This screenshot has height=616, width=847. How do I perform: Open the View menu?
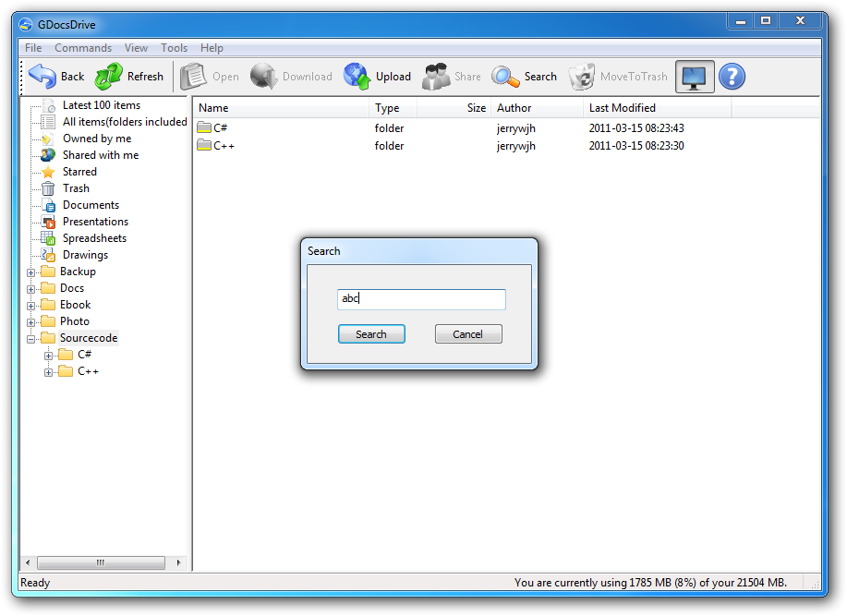pyautogui.click(x=136, y=48)
